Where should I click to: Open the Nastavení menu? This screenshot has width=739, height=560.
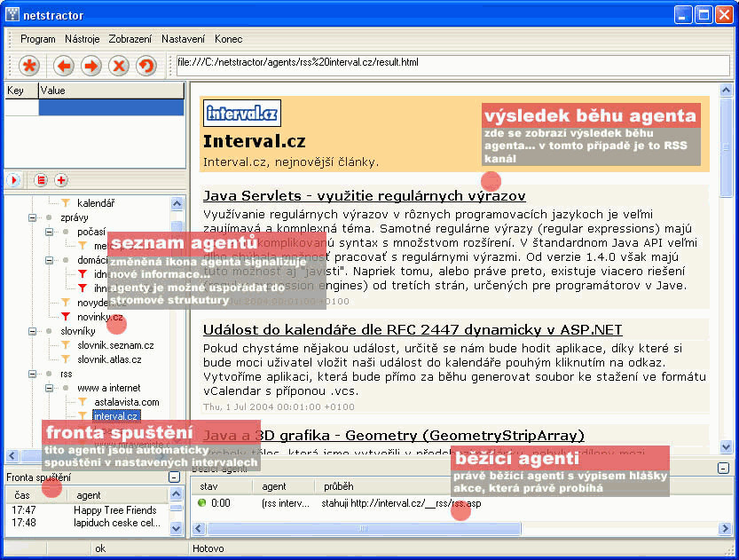pos(183,39)
